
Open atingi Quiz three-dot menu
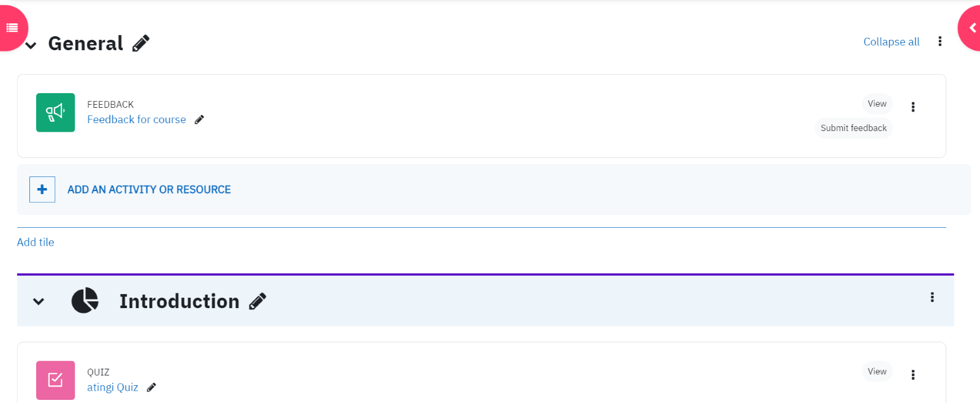913,375
